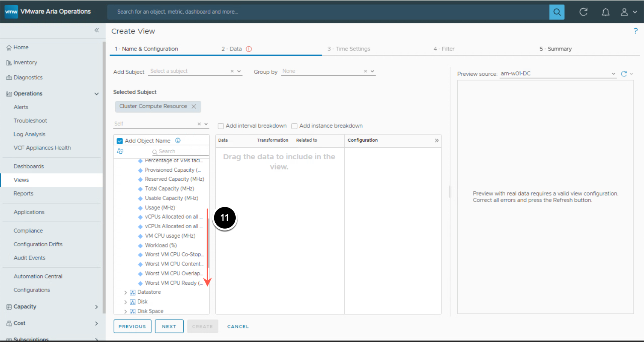This screenshot has width=644, height=342.
Task: Open the Preview source dropdown
Action: 613,74
